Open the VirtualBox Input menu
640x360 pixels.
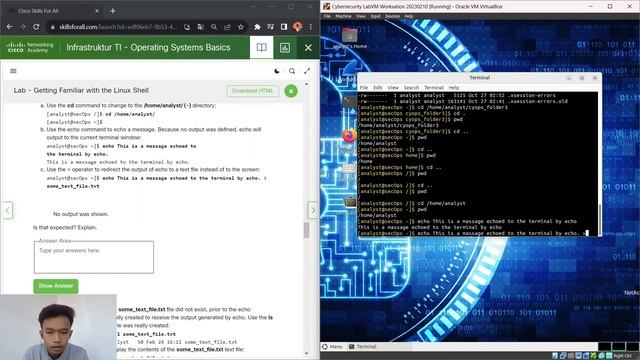[x=376, y=16]
